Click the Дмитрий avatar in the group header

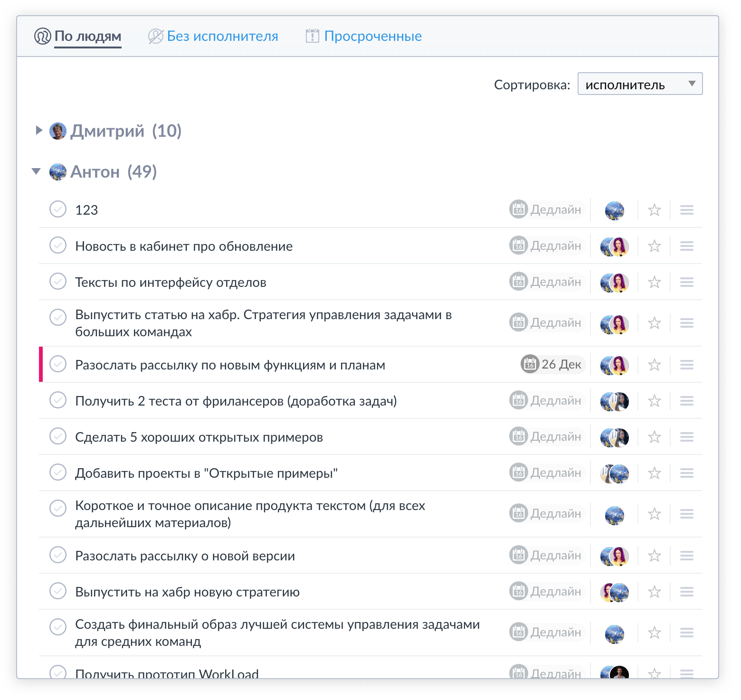click(x=58, y=131)
